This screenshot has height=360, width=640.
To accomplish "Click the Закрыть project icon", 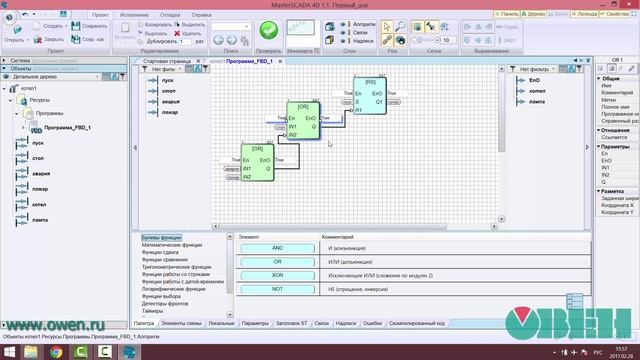I will click(38, 40).
